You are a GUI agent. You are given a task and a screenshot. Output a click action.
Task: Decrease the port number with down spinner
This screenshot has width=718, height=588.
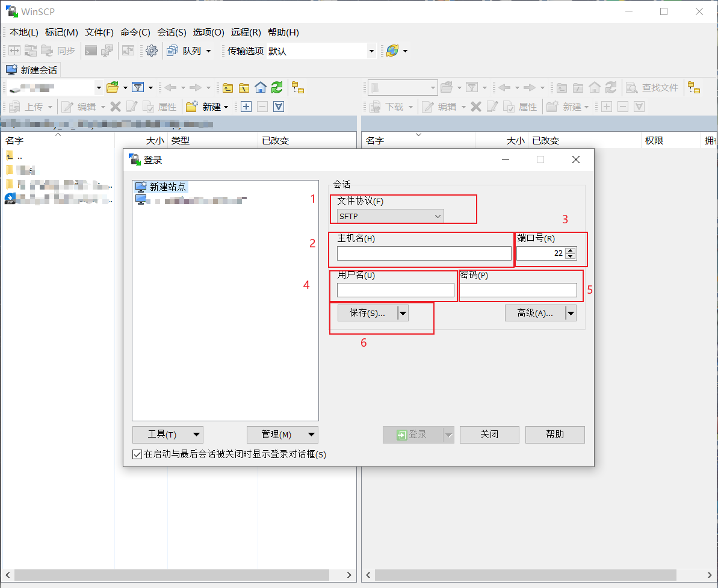click(x=570, y=256)
